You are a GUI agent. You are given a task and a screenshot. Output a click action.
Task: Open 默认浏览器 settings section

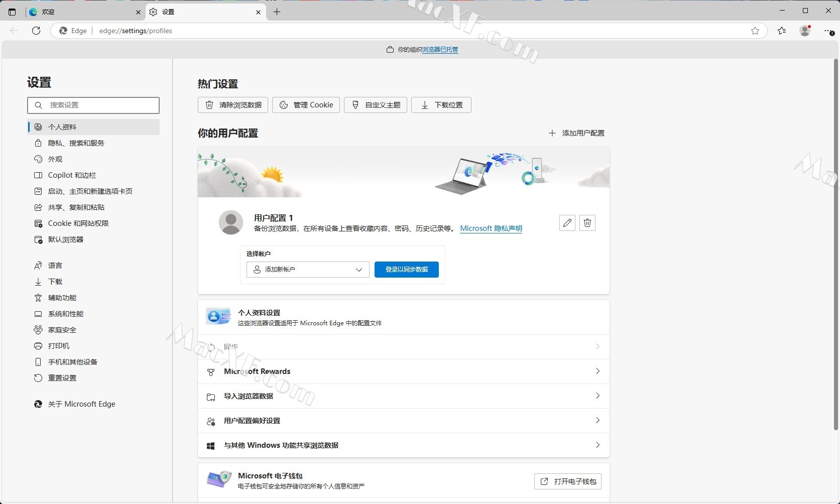pos(94,239)
